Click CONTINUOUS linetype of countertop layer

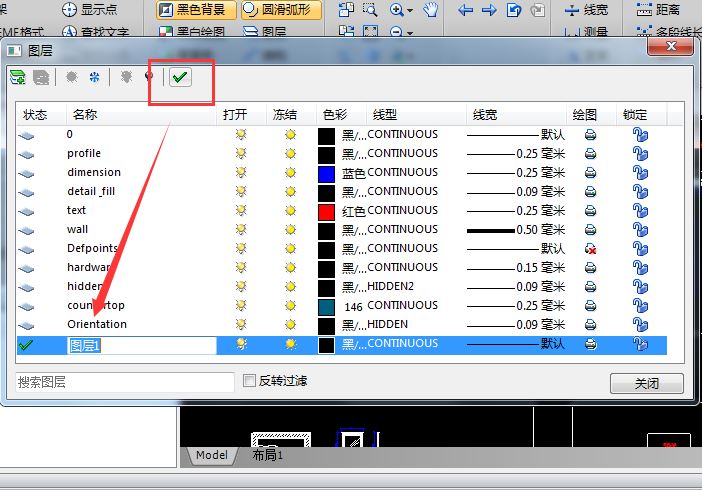tap(402, 305)
